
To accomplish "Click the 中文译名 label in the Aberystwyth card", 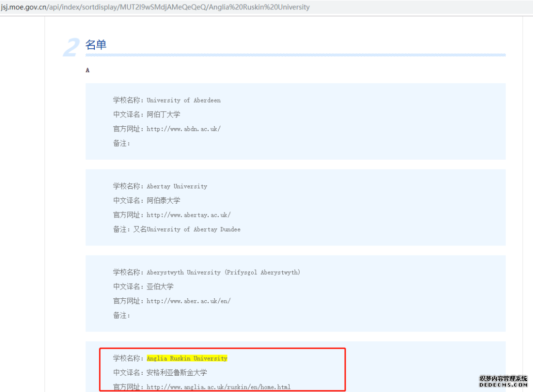I will point(128,286).
